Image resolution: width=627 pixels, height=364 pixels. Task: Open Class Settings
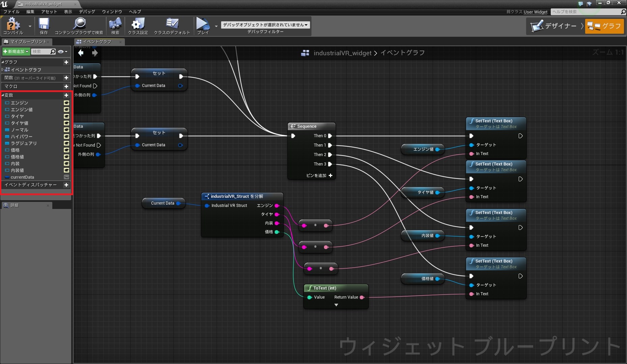[138, 26]
